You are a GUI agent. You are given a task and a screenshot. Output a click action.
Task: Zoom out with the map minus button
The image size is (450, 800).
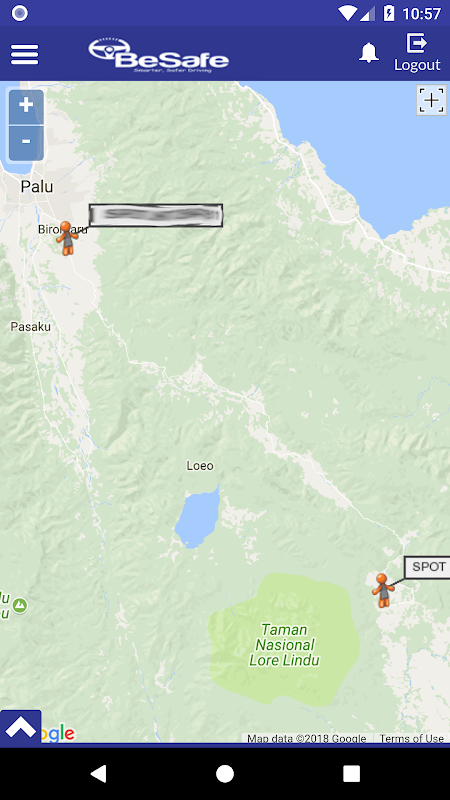click(x=26, y=143)
